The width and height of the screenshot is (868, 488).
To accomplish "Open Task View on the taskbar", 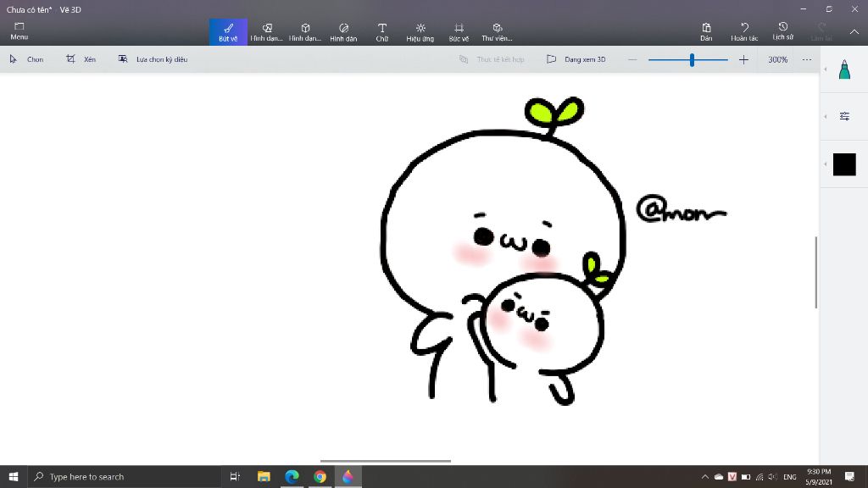I will 235,476.
